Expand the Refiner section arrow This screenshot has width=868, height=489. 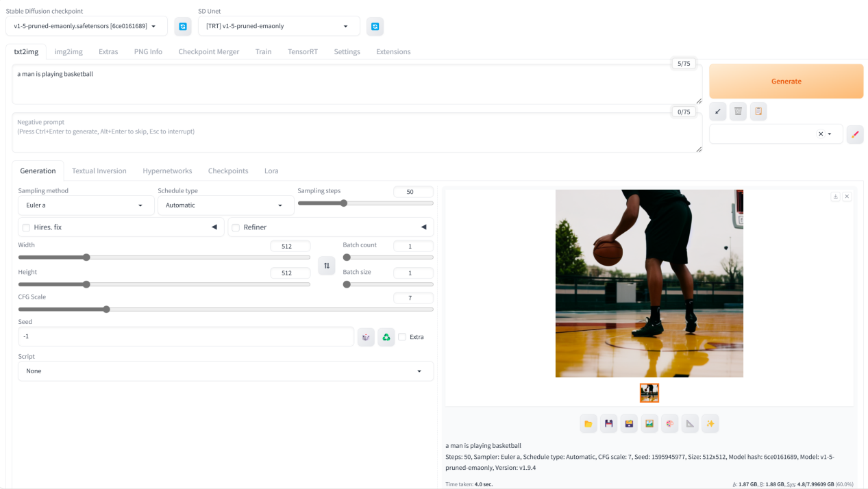pyautogui.click(x=423, y=227)
